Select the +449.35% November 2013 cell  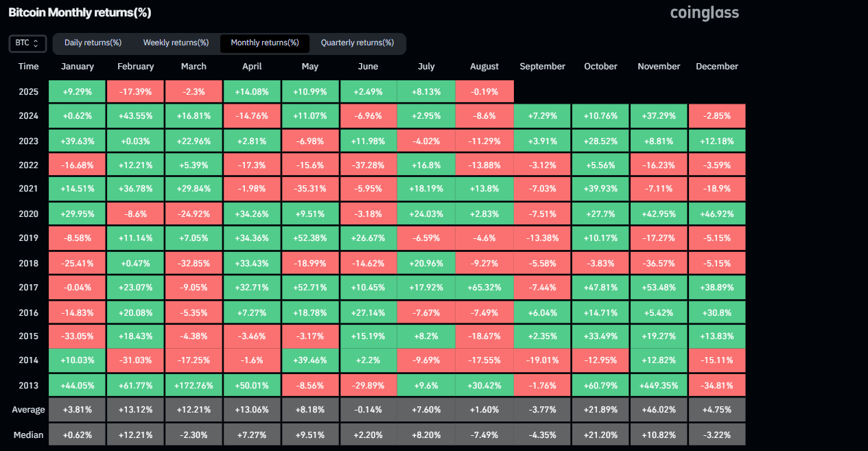[x=658, y=385]
